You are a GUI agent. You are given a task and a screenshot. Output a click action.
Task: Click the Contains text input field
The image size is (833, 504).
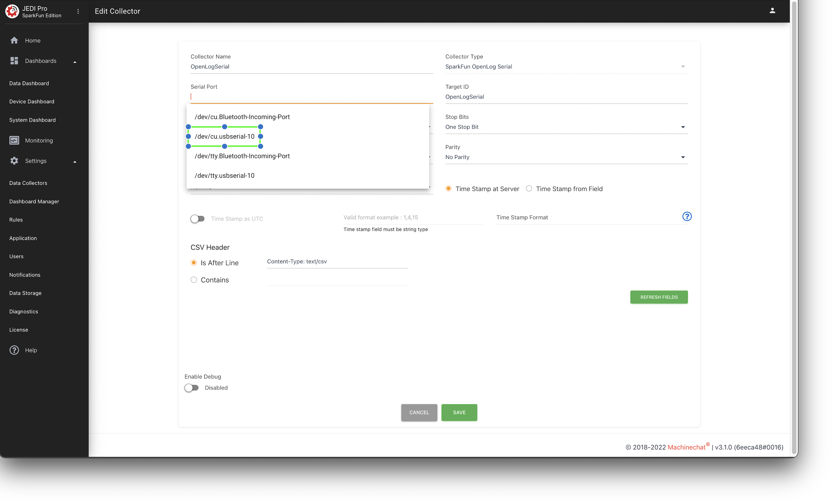[337, 280]
